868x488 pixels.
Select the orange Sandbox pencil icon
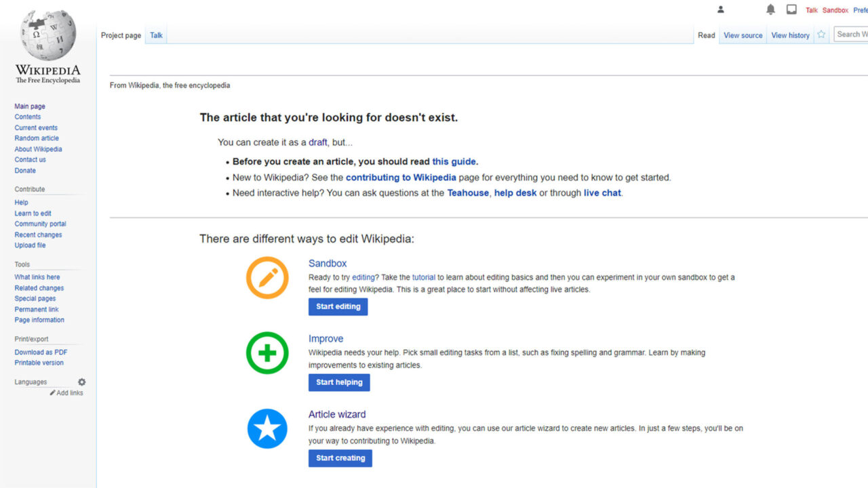pos(267,278)
